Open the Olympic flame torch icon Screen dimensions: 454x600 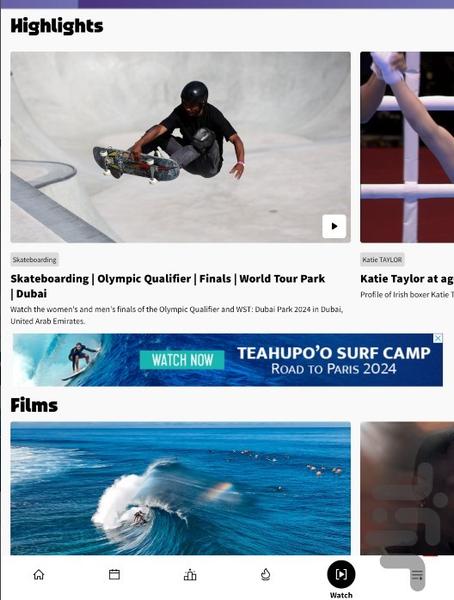pyautogui.click(x=265, y=574)
